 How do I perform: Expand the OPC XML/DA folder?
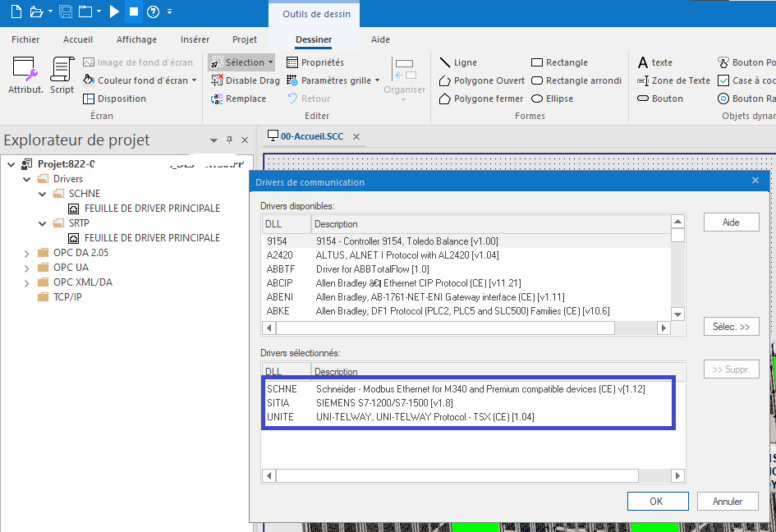click(27, 283)
